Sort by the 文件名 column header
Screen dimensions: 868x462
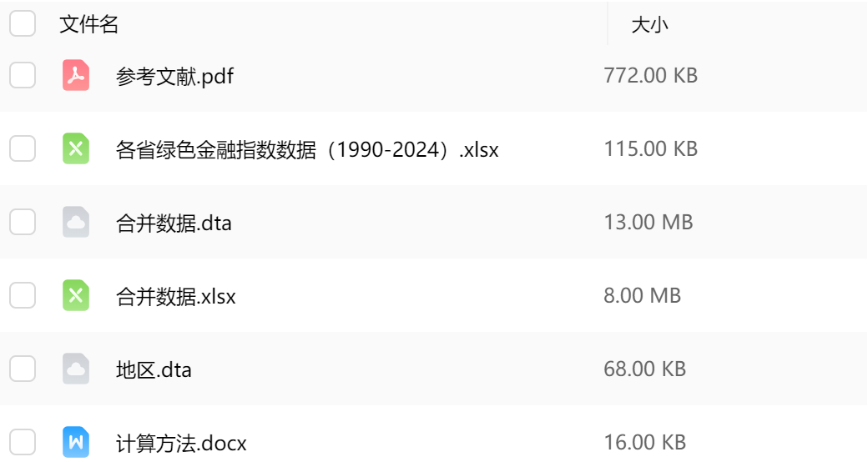(x=89, y=25)
